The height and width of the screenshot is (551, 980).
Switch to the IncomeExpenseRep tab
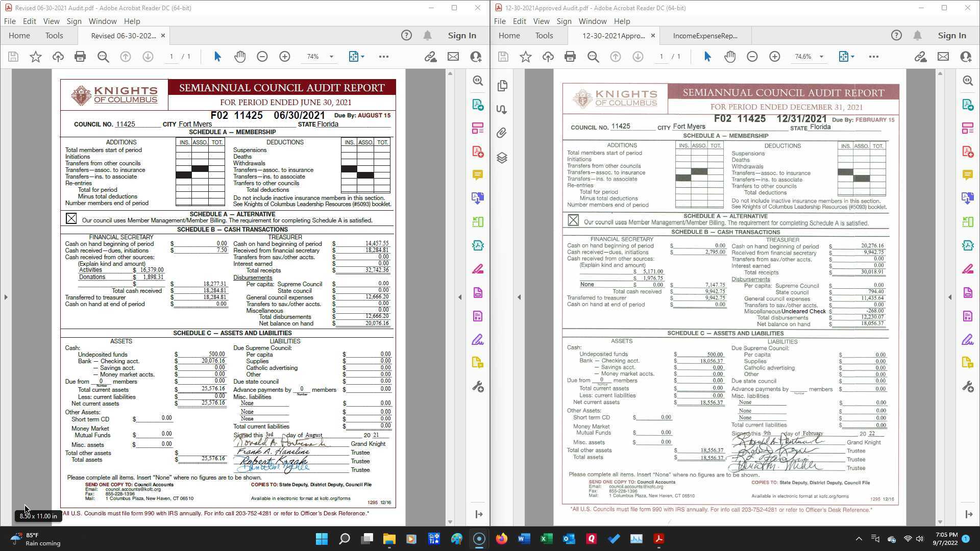(x=705, y=36)
